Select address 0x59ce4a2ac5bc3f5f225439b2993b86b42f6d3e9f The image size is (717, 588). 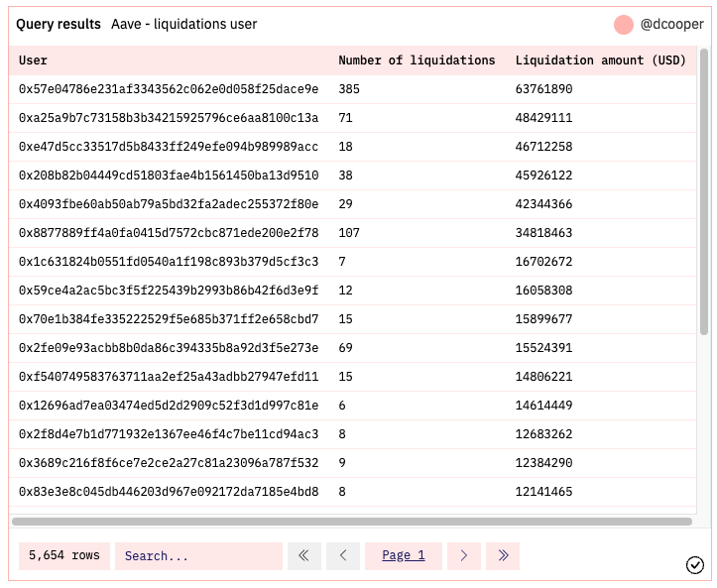tap(169, 291)
